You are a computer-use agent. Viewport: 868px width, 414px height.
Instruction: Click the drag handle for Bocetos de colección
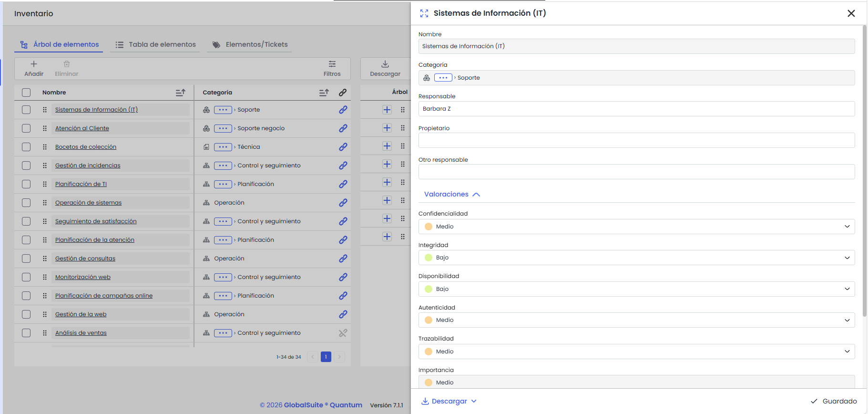click(45, 147)
